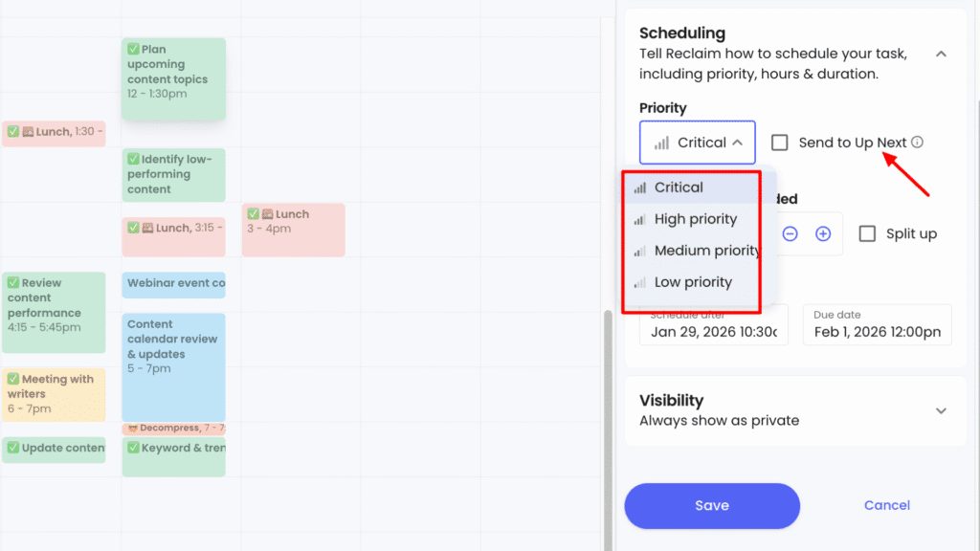Click the Cancel link
980x551 pixels.
[886, 505]
